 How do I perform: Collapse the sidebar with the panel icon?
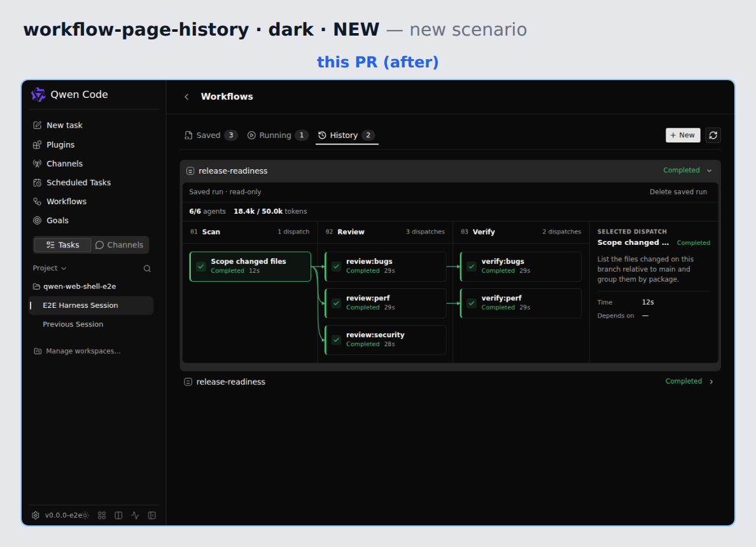(x=152, y=515)
